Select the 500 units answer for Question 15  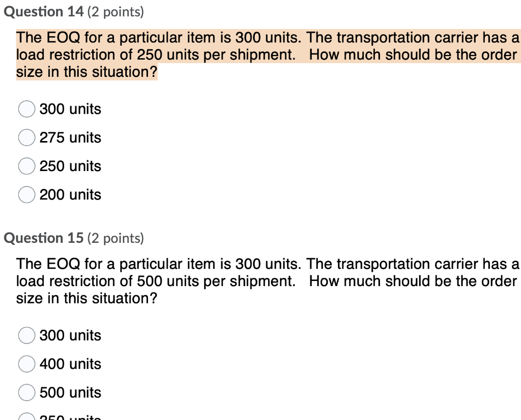(x=26, y=393)
